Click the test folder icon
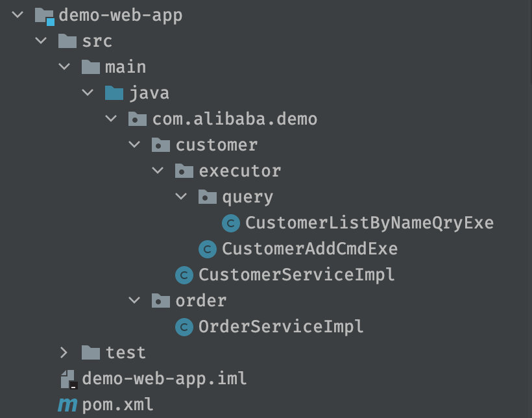 [x=91, y=352]
